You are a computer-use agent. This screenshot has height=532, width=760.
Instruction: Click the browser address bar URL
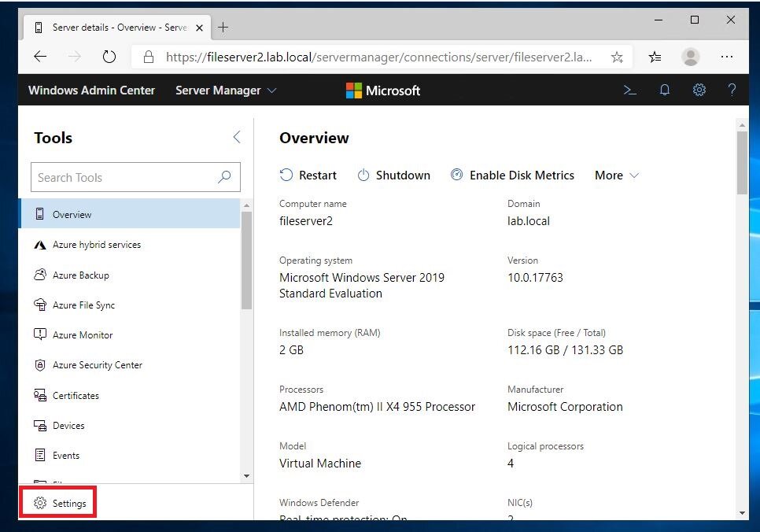pyautogui.click(x=378, y=57)
